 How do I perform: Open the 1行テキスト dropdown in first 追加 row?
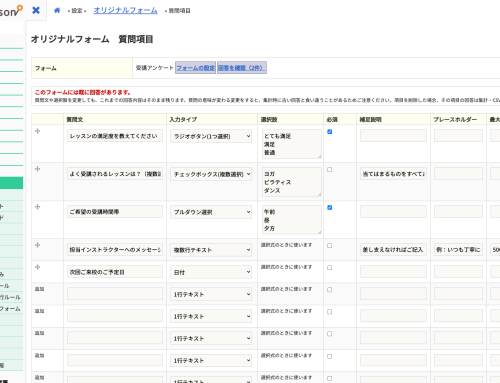tap(211, 294)
